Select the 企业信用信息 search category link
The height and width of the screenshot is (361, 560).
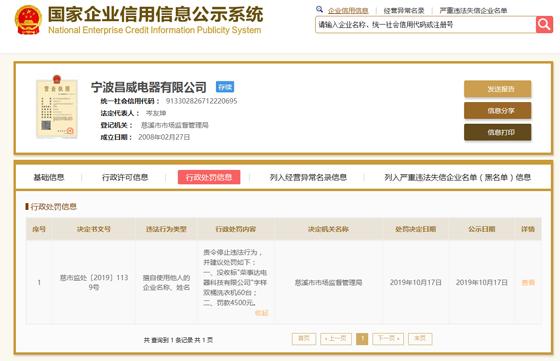tap(348, 11)
